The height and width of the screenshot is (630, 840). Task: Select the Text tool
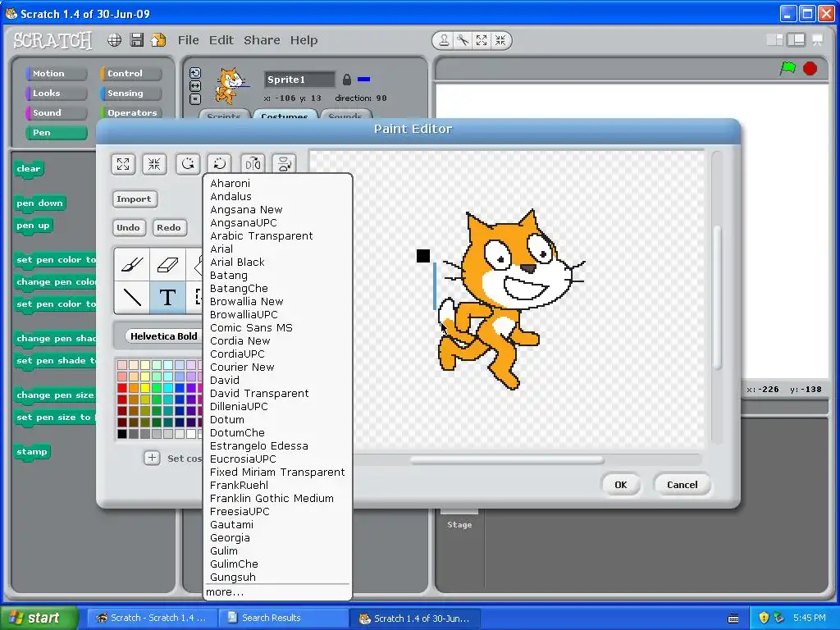(167, 297)
